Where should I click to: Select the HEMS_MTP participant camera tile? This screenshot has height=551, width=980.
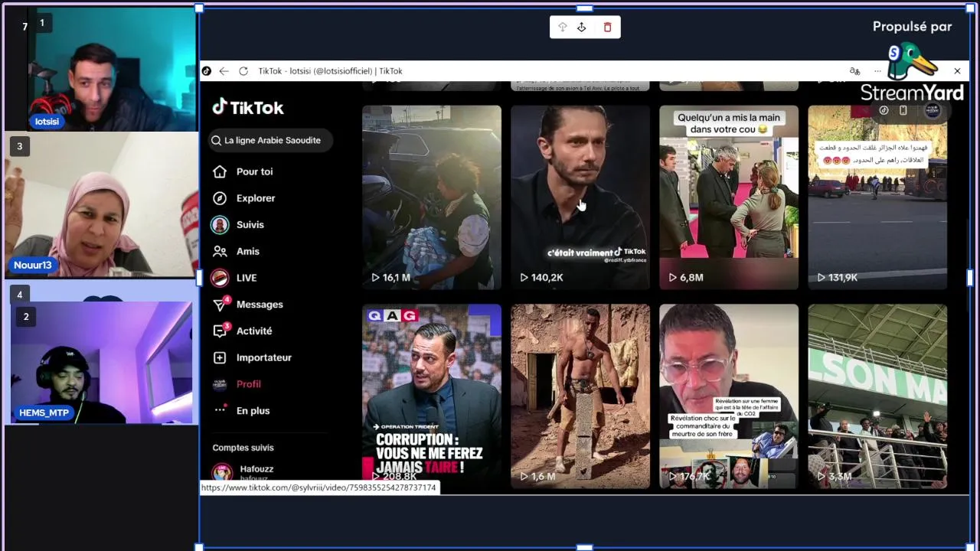pos(101,363)
